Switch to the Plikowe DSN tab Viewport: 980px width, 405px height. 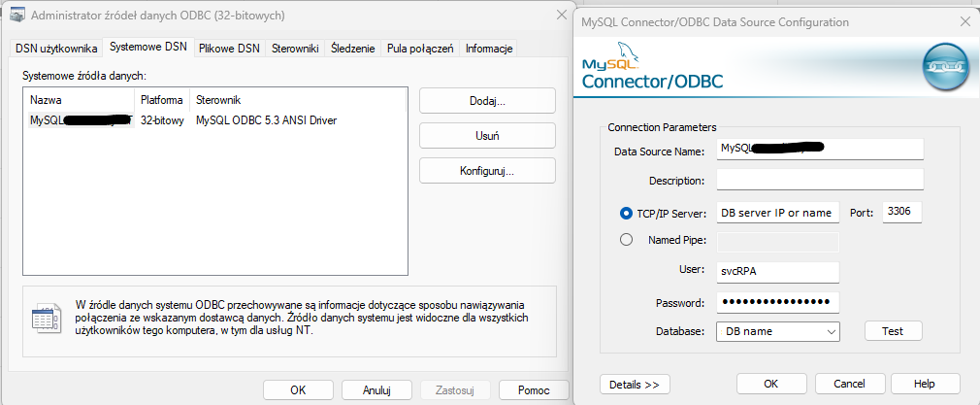[x=229, y=49]
